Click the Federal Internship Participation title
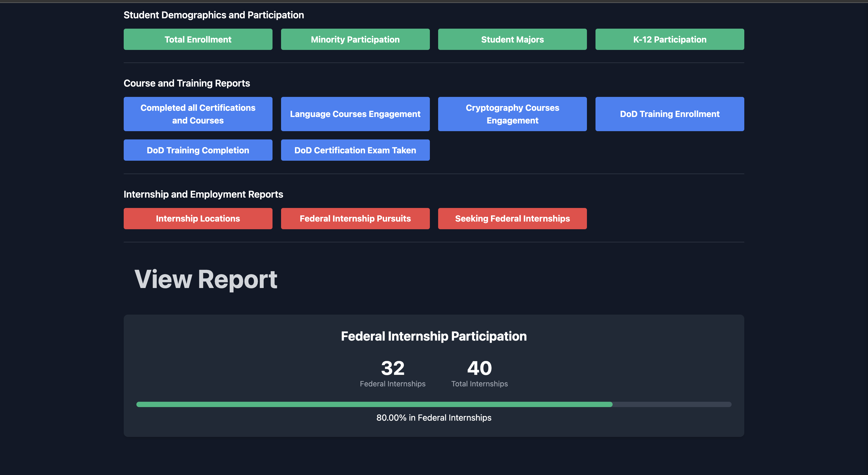 pyautogui.click(x=434, y=336)
